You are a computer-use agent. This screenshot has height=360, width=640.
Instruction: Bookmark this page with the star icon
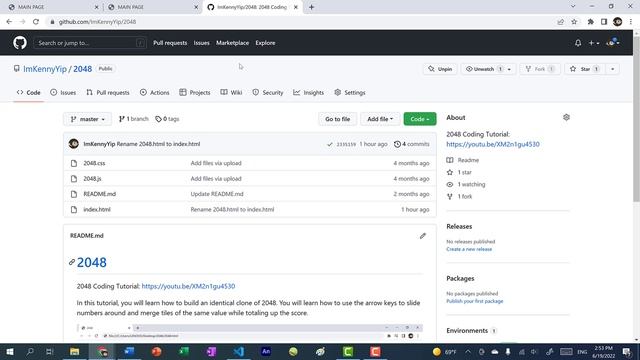coord(574,22)
